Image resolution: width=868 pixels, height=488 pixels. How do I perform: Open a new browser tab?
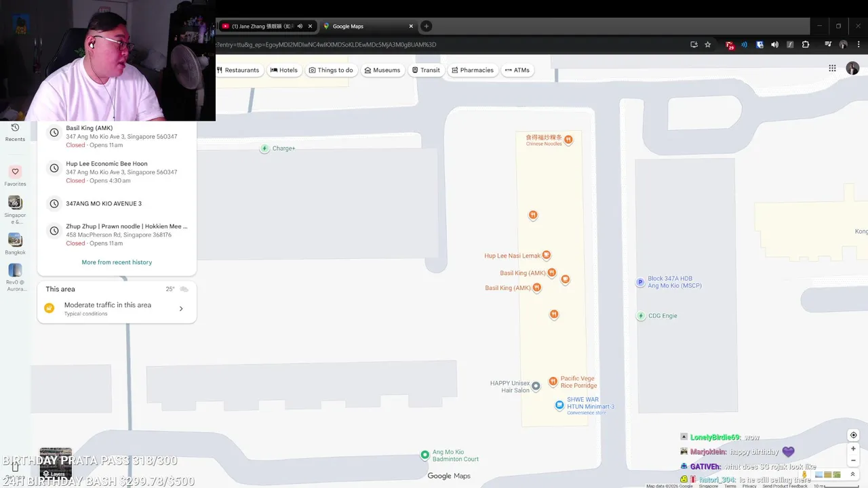coord(426,26)
